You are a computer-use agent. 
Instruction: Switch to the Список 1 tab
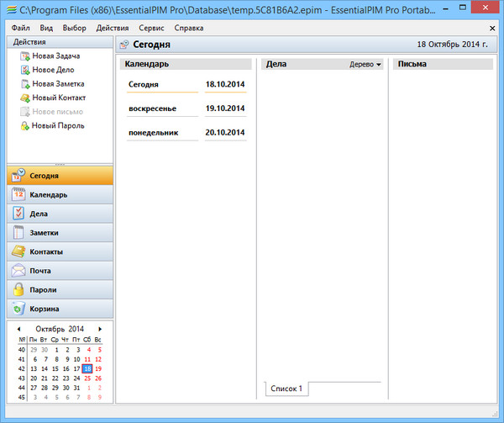(x=287, y=389)
